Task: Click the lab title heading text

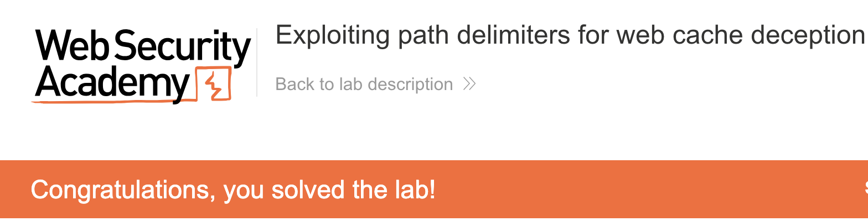Action: point(570,36)
